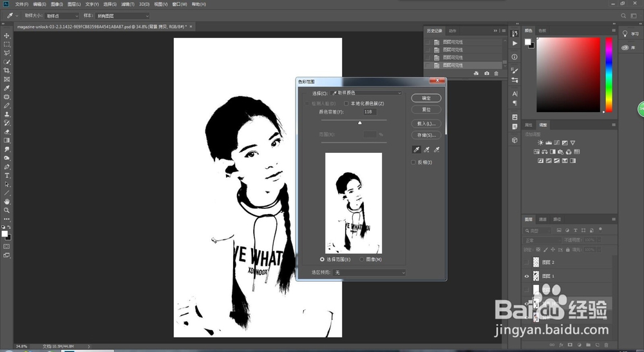
Task: Switch to the 通道 channels tab
Action: [x=542, y=220]
